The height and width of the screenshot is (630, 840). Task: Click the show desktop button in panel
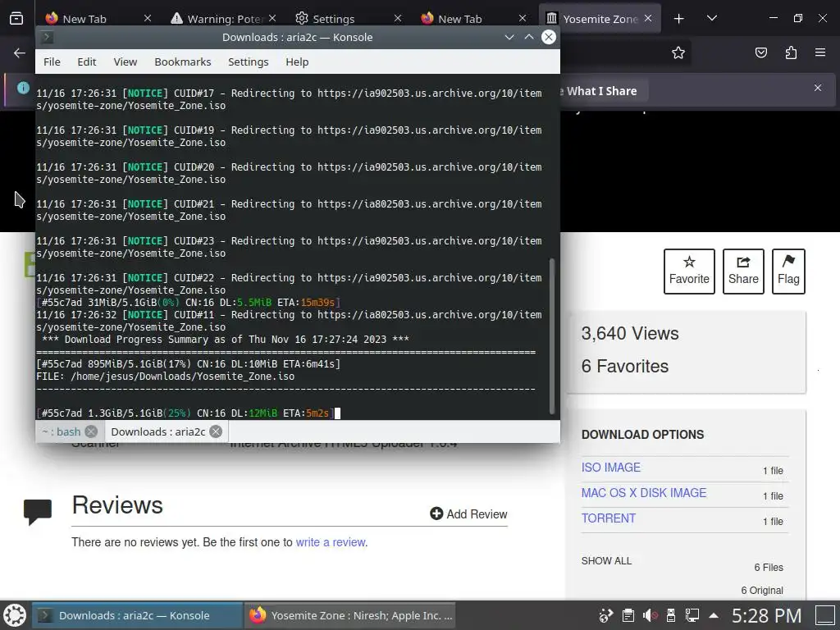pos(825,615)
